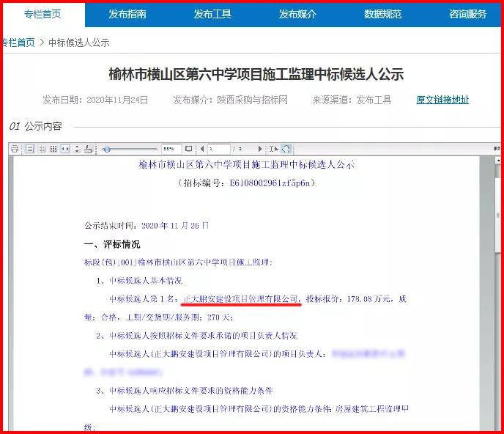Select single page layout view icon
The width and height of the screenshot is (504, 434).
pos(30,149)
